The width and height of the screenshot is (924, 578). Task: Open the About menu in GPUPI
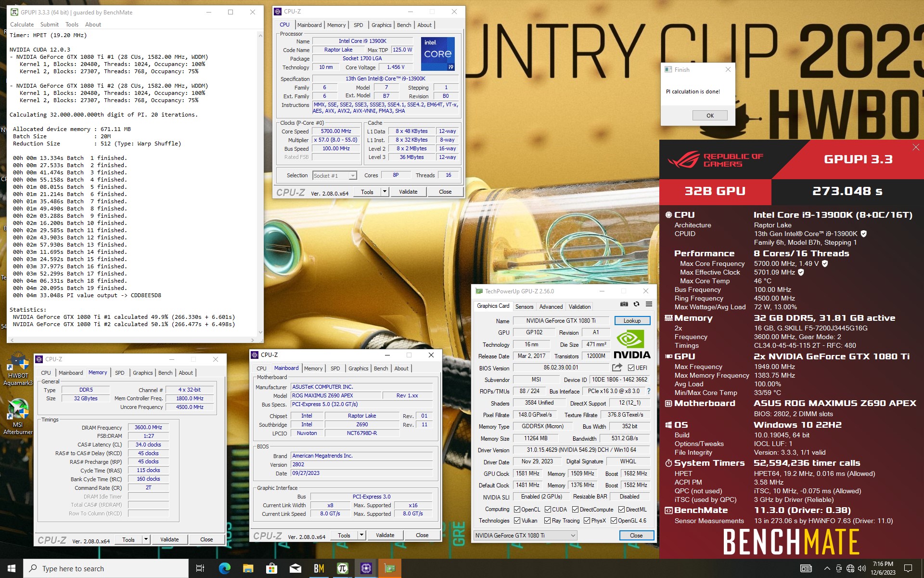point(93,25)
